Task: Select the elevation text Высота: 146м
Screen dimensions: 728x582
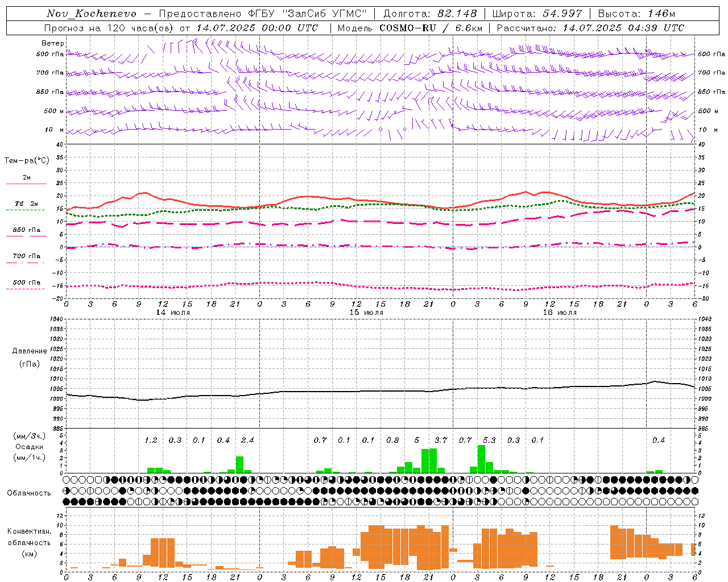Action: [x=637, y=14]
